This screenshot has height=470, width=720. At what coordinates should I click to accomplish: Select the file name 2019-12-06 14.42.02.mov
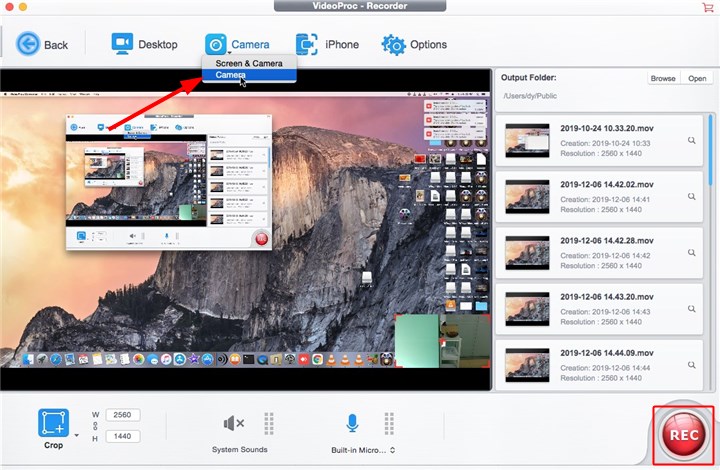607,185
